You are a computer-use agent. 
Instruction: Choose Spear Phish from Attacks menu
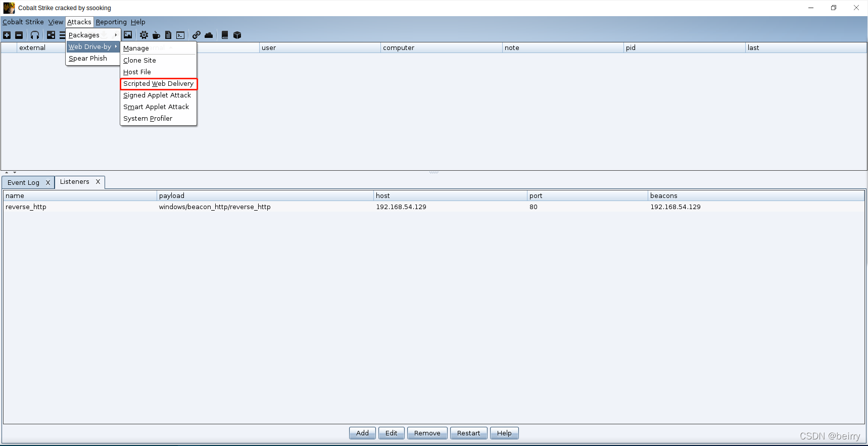click(x=93, y=58)
